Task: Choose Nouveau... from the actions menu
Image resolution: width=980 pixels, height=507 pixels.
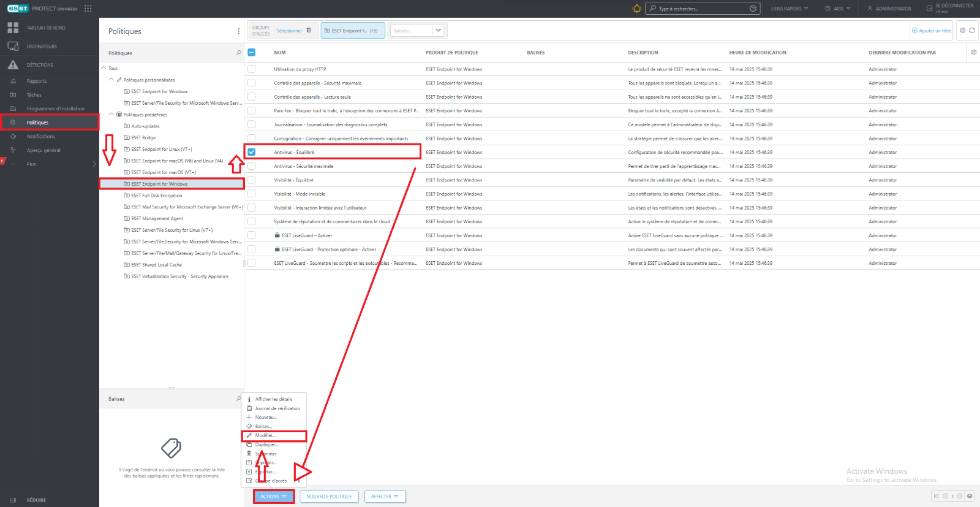Action: pyautogui.click(x=266, y=417)
